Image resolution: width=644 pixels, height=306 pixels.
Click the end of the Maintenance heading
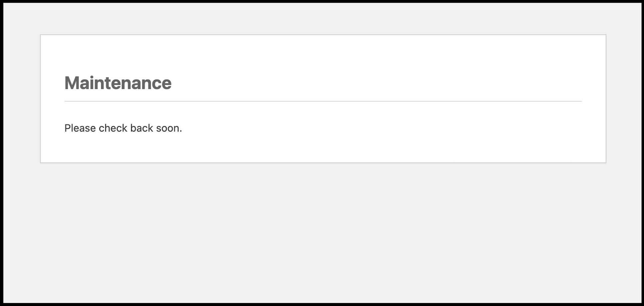[x=168, y=83]
